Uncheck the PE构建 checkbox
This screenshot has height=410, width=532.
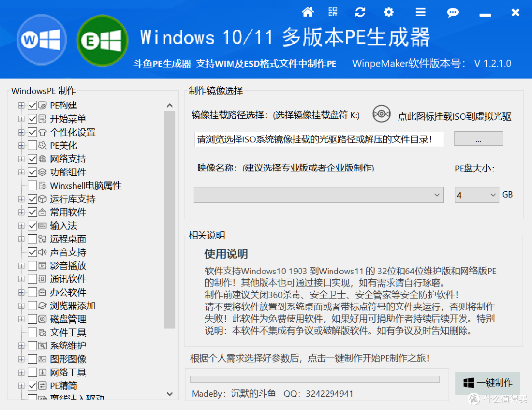[32, 105]
